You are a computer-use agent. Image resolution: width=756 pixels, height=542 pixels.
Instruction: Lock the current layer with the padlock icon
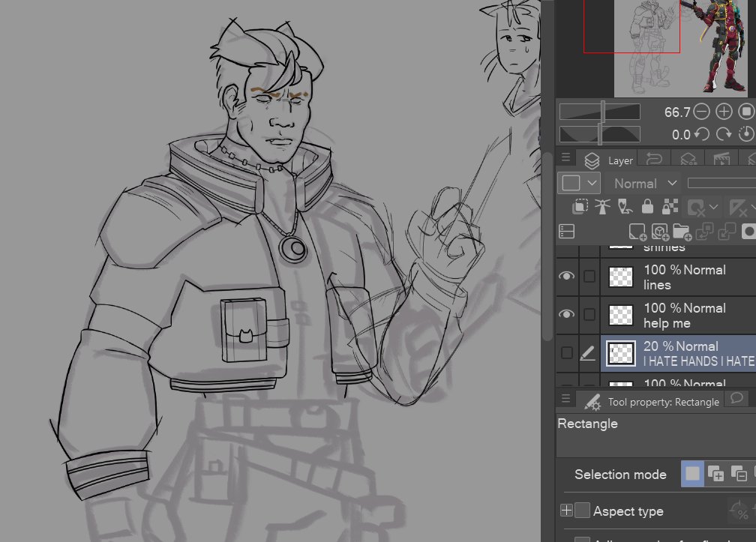(x=646, y=208)
